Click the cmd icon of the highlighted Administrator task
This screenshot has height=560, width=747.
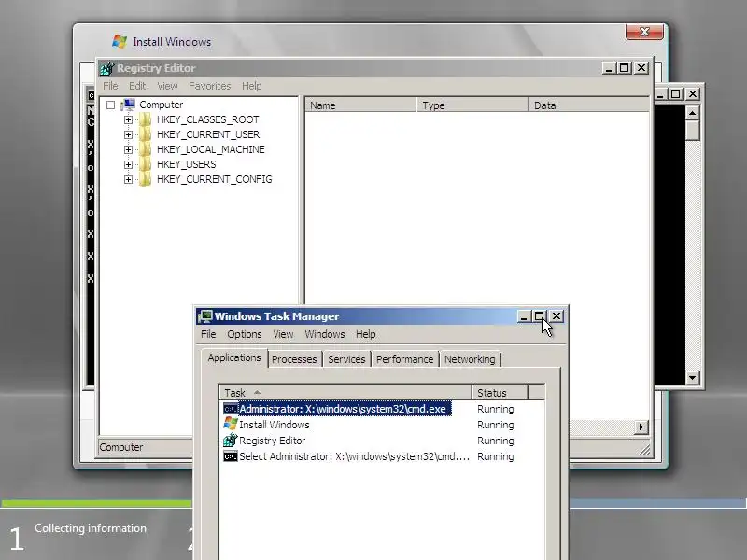tap(230, 409)
